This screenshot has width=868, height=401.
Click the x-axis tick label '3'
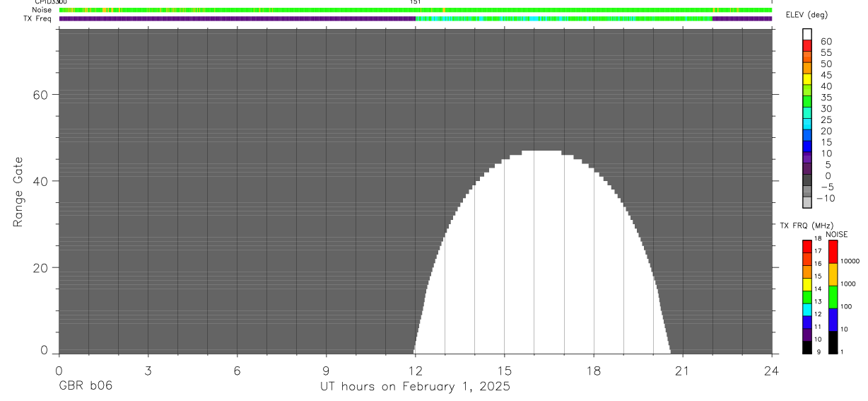point(148,370)
